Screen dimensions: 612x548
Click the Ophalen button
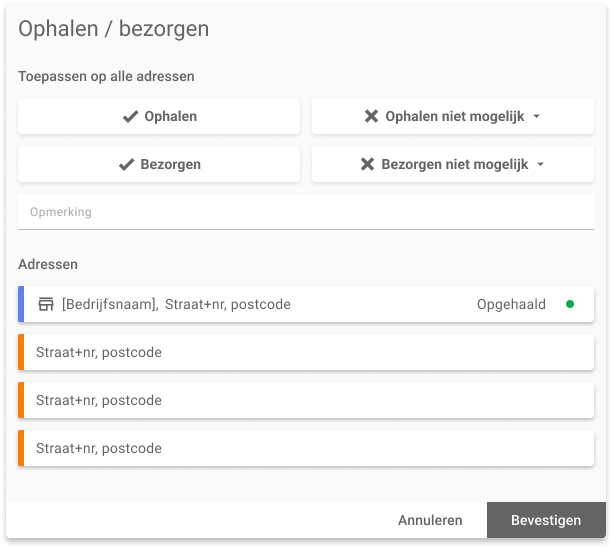[159, 116]
